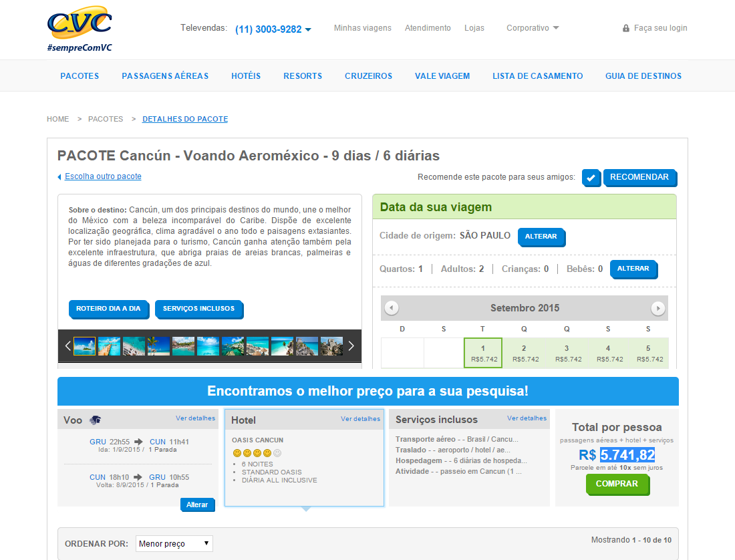Open GUIA DE DESTINOS menu item
The height and width of the screenshot is (560, 735).
click(643, 76)
